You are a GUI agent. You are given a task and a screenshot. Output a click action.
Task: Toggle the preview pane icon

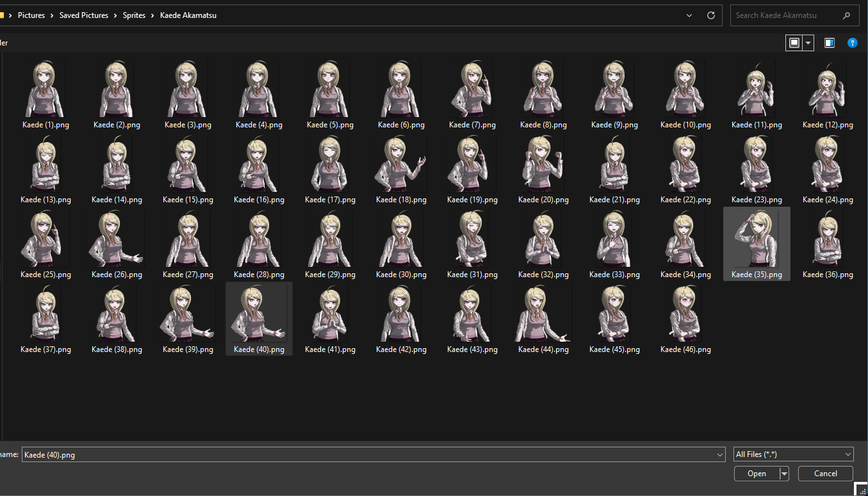point(830,43)
